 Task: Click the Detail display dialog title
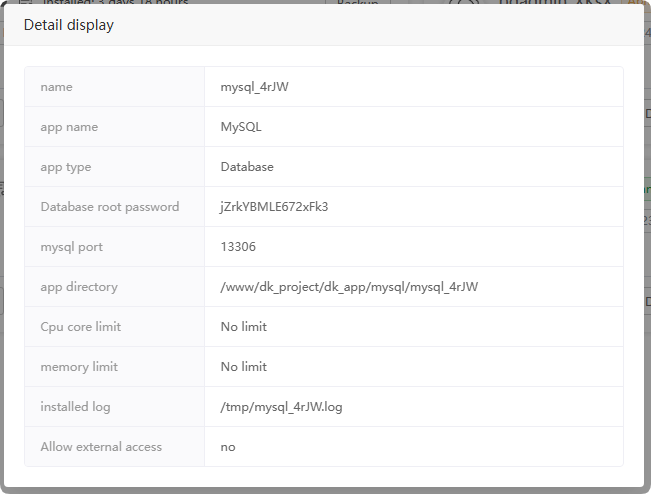tap(69, 25)
